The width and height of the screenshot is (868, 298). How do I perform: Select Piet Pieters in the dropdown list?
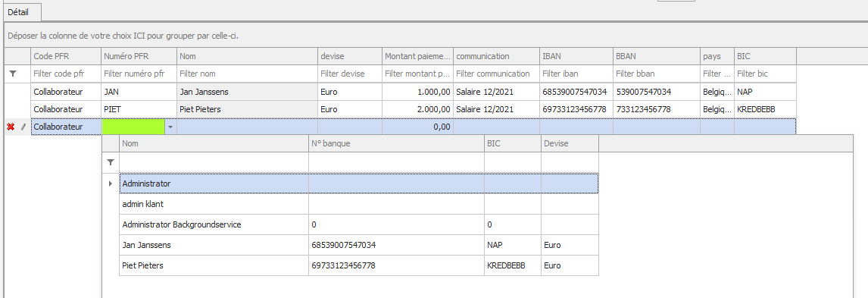coord(359,265)
